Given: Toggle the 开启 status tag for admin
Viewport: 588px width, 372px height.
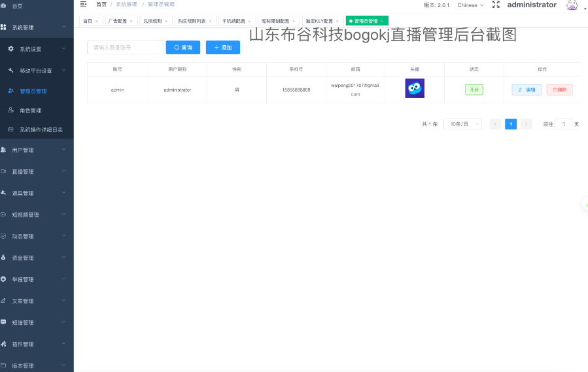Looking at the screenshot, I should [x=474, y=90].
